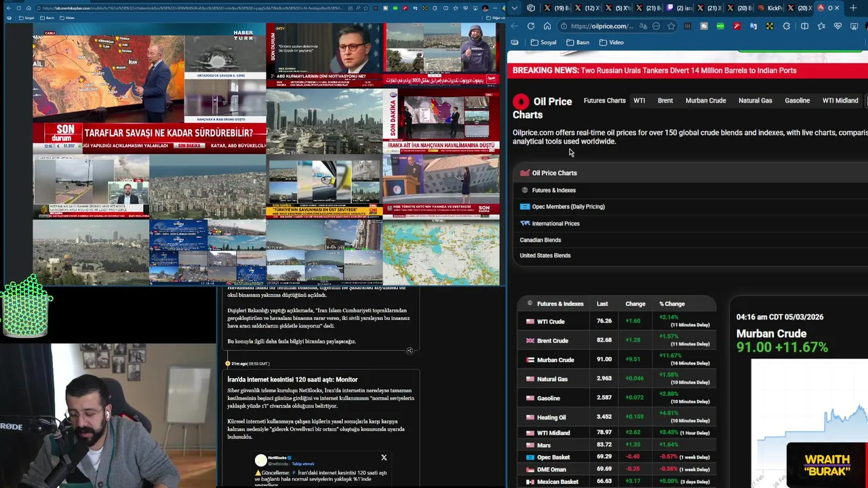Click the Murban Crude row in the table
This screenshot has height=488, width=868.
coord(617,360)
